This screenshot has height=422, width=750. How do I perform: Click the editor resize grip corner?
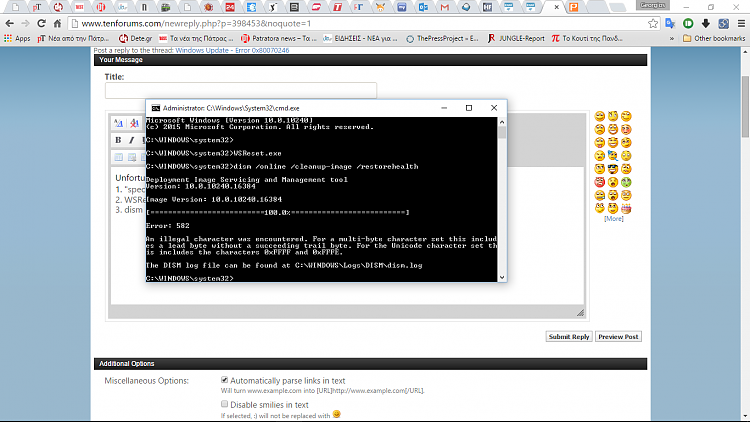(580, 313)
